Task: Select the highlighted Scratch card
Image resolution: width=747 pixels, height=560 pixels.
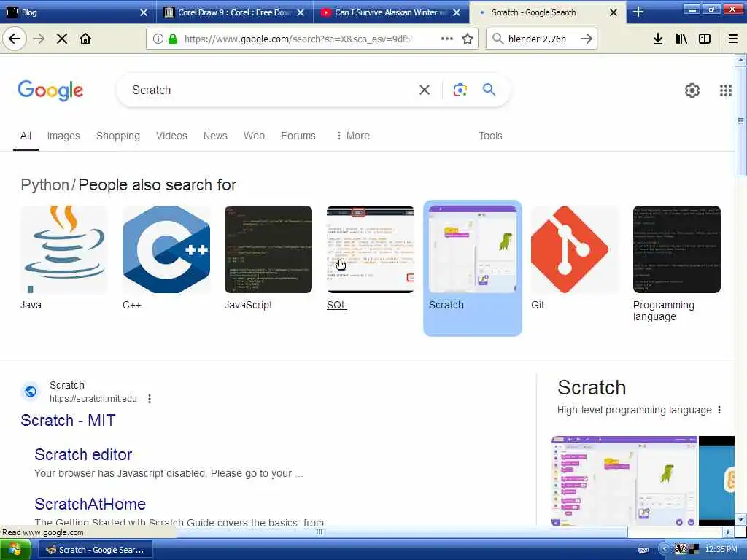Action: point(473,268)
